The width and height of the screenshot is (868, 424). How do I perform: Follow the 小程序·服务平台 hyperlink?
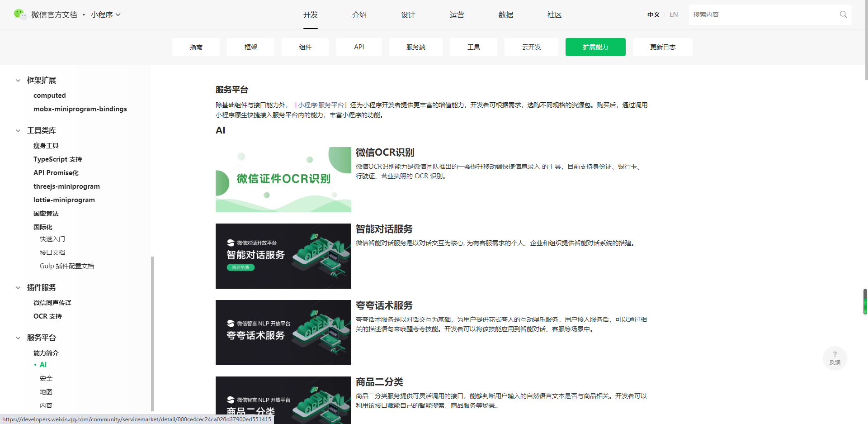coord(321,105)
